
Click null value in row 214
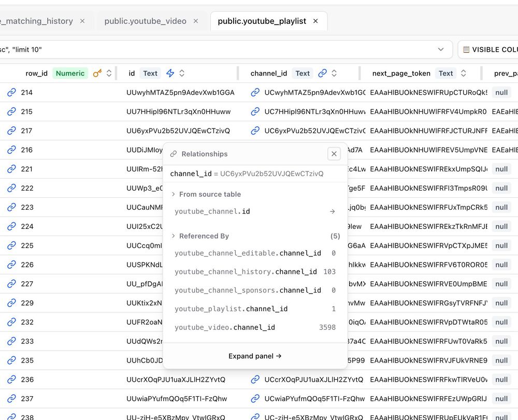(501, 93)
